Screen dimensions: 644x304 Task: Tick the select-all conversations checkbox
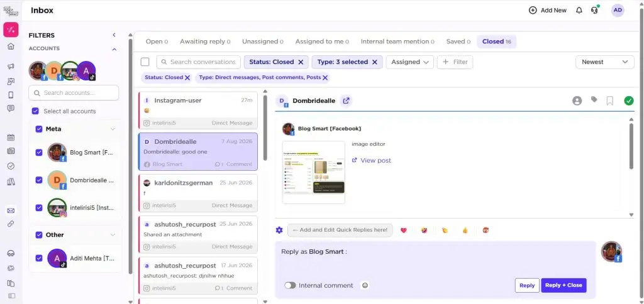pos(145,62)
